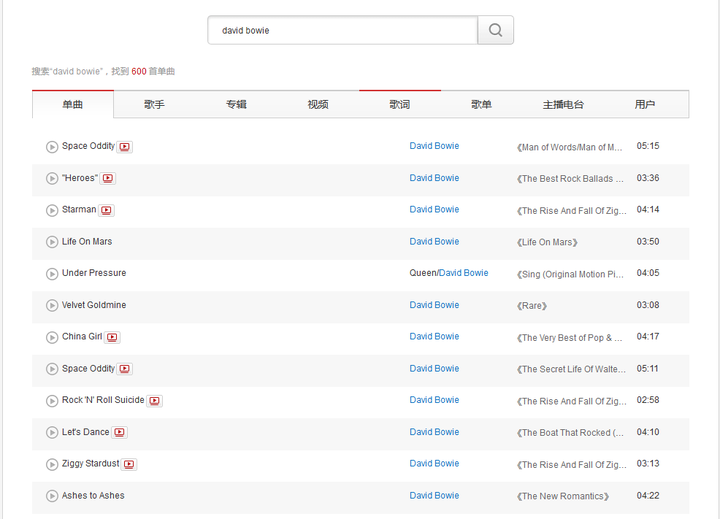
Task: Switch to the 歌词 tab
Action: point(400,104)
